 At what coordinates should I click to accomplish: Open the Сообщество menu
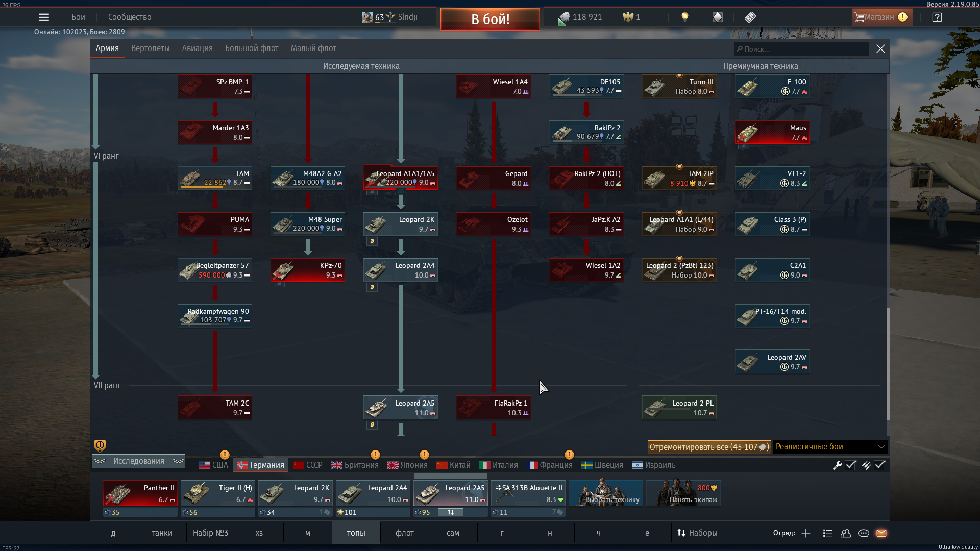point(130,17)
